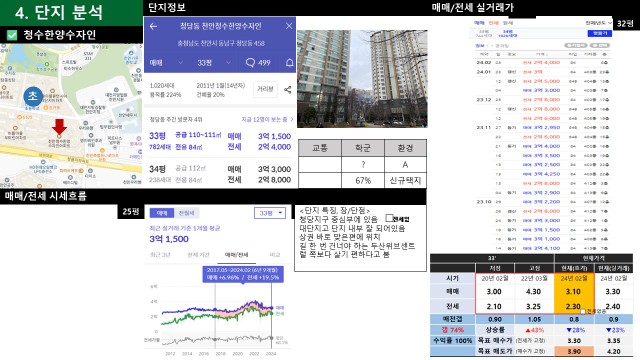
Task: Open the 33평 selector above price chart
Action: [x=270, y=213]
